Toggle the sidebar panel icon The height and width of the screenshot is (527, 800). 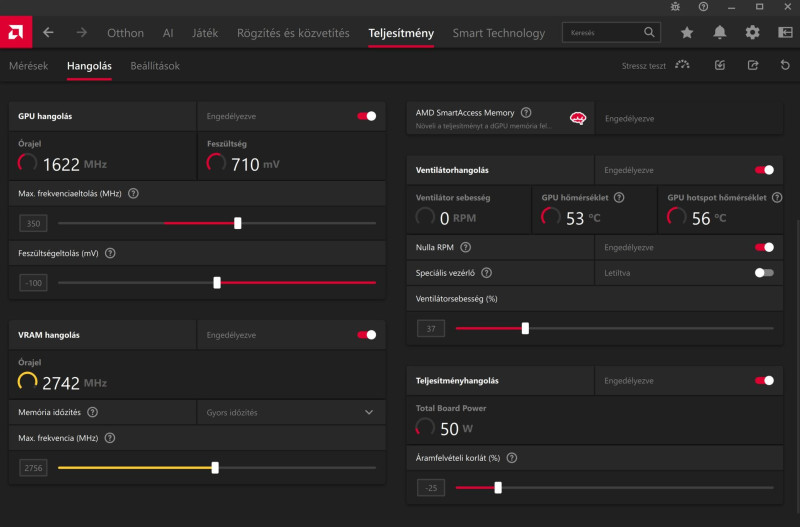(785, 33)
